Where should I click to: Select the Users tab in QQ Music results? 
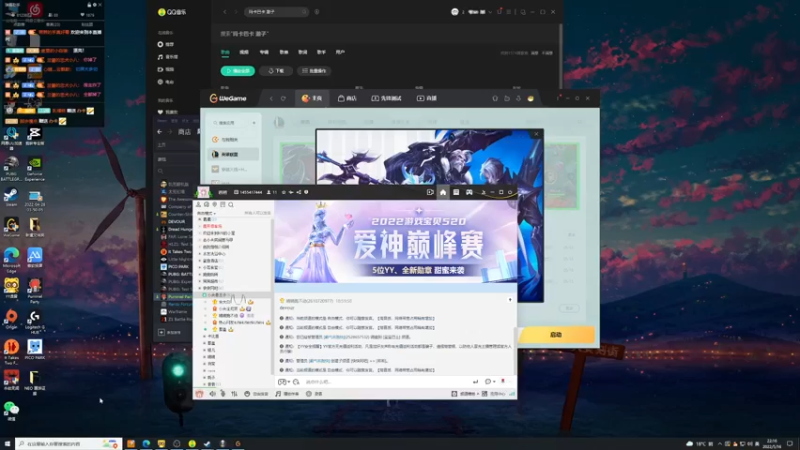[x=340, y=52]
